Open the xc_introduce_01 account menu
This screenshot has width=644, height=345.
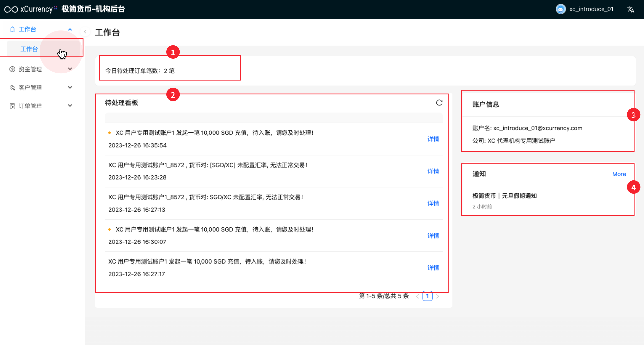point(591,9)
